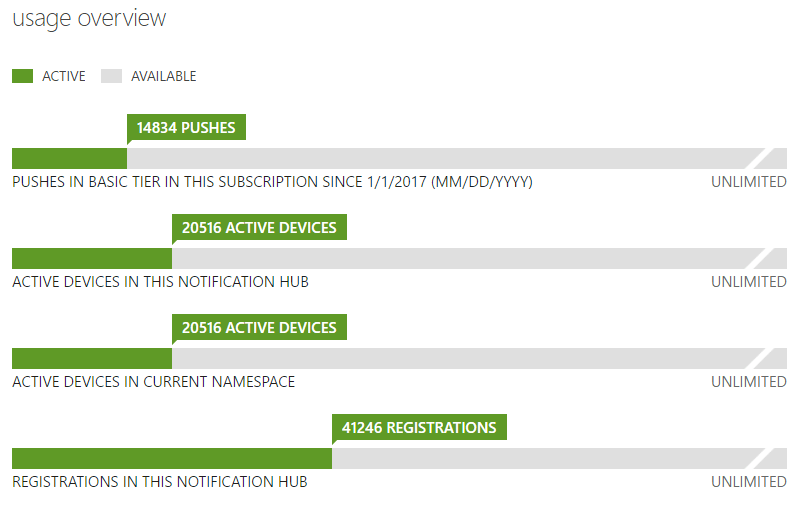Click REGISTRATIONS IN THIS NOTIFICATION HUB text
The width and height of the screenshot is (806, 508).
coord(160,482)
